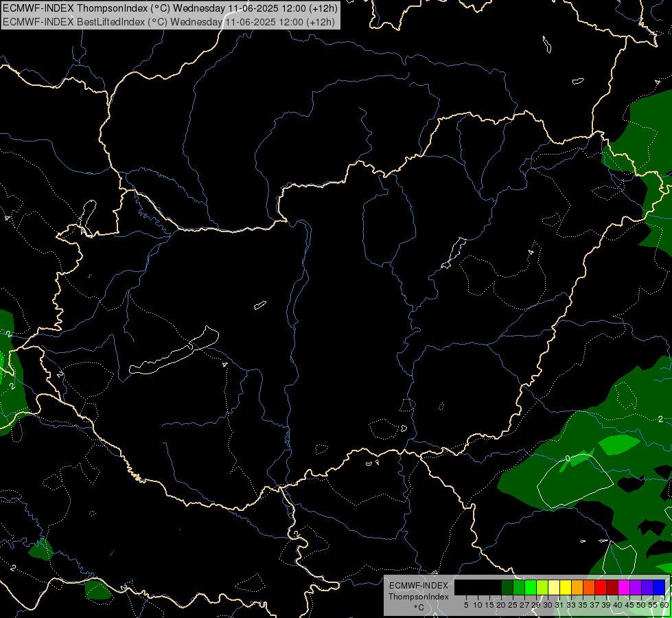Click the legend scale value 37
Screen dimensions: 672x618
594,605
